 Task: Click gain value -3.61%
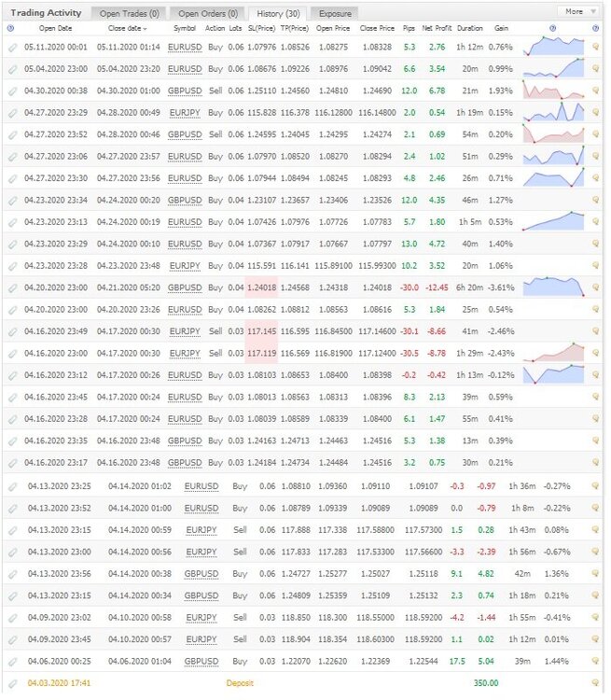501,287
